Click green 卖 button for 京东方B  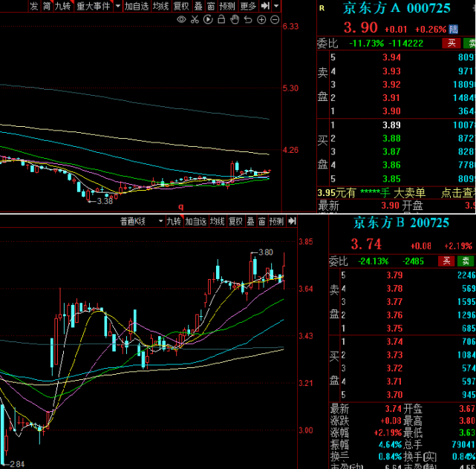pyautogui.click(x=466, y=261)
